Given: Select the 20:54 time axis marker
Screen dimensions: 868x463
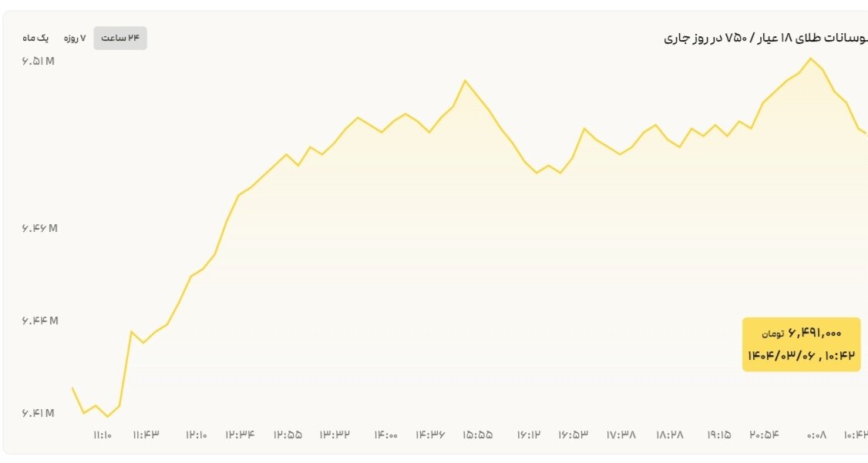Looking at the screenshot, I should pos(764,435).
